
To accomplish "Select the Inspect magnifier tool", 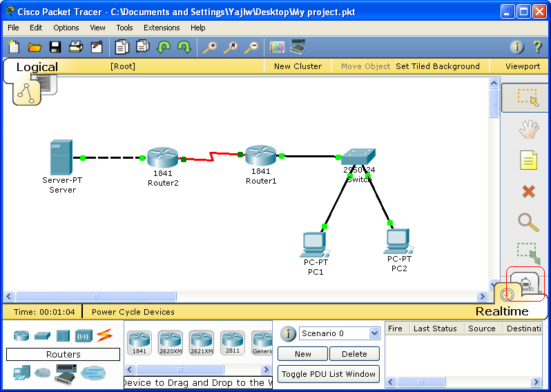I will 528,223.
